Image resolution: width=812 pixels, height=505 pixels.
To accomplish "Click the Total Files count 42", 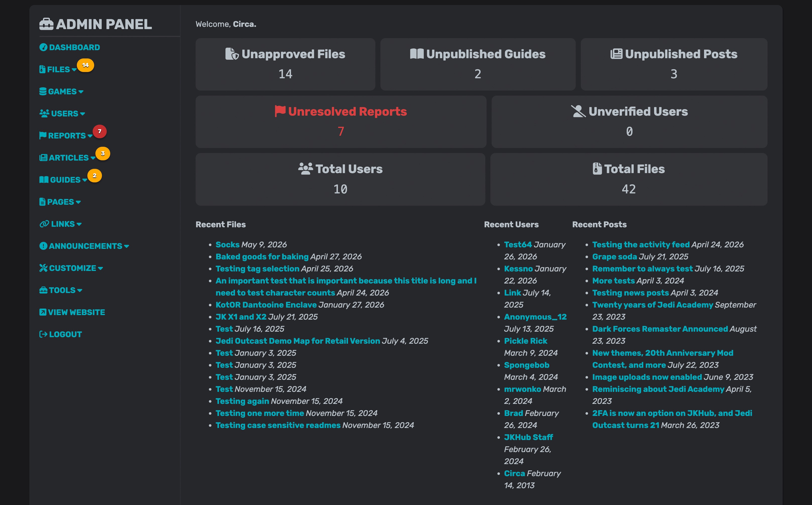I will (x=628, y=189).
